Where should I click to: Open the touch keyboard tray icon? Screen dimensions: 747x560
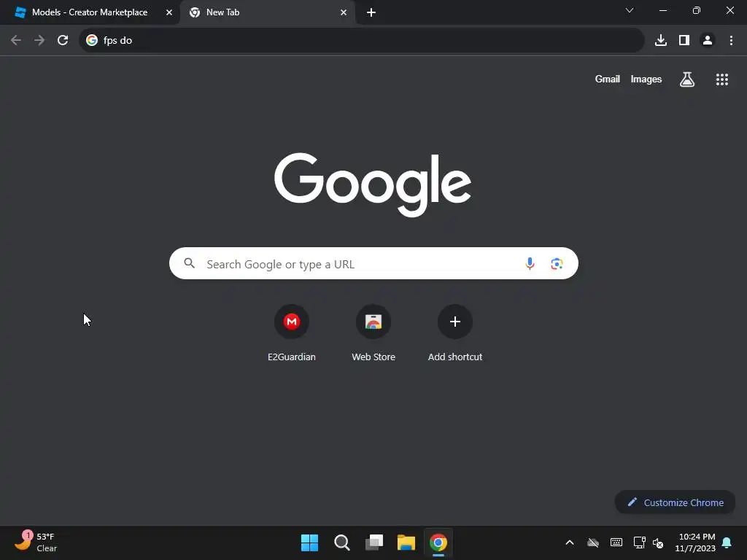[616, 542]
